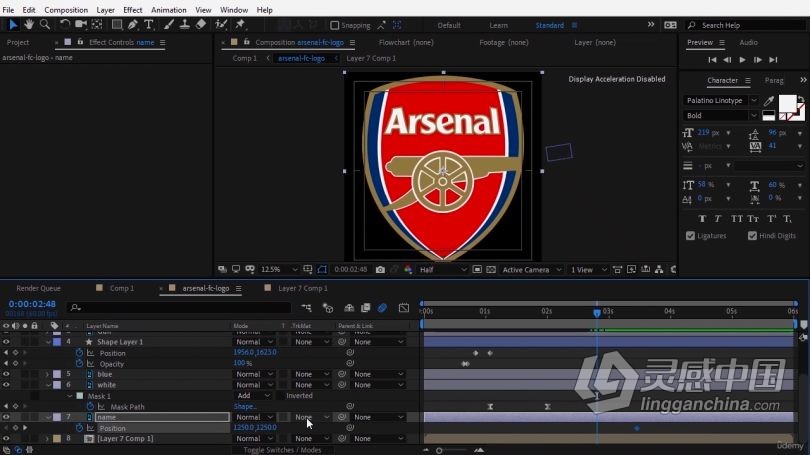Open the Palatino Linotype font dropdown
810x455 pixels.
coord(721,101)
